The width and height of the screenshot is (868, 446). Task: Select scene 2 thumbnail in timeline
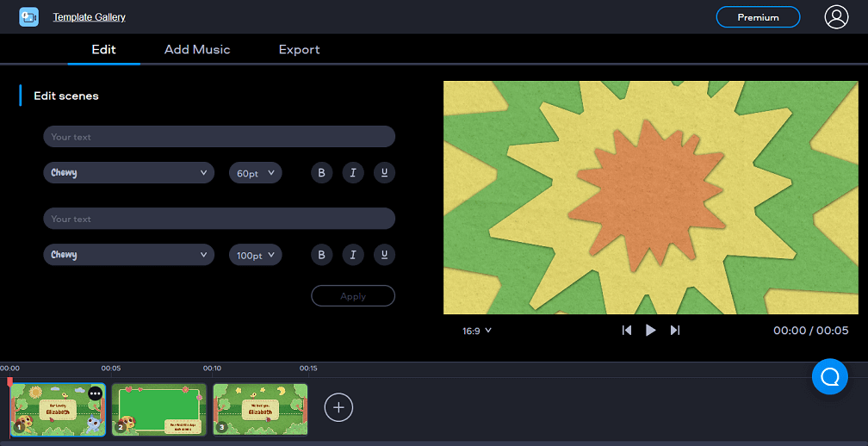coord(159,410)
